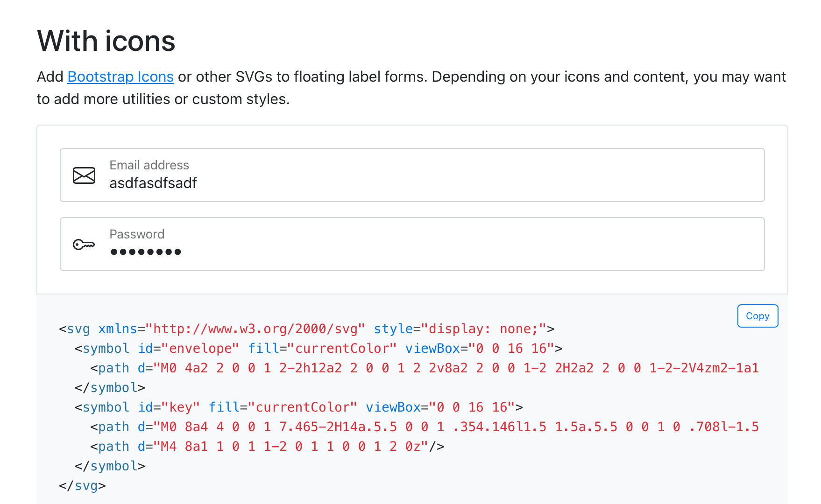Click the symbol id="key" code line

point(298,407)
